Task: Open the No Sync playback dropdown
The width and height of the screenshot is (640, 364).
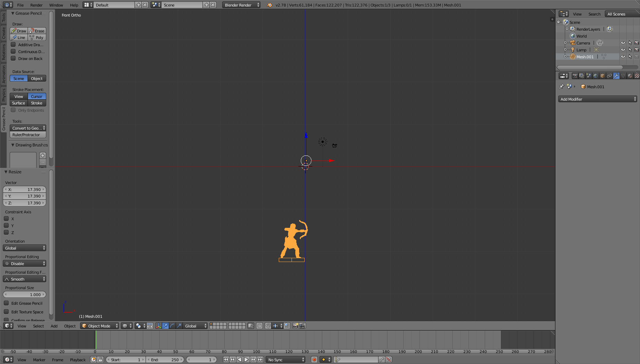Action: click(286, 360)
